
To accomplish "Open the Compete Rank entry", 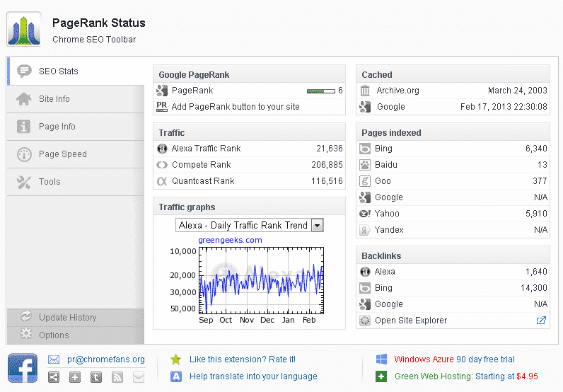I will point(249,165).
